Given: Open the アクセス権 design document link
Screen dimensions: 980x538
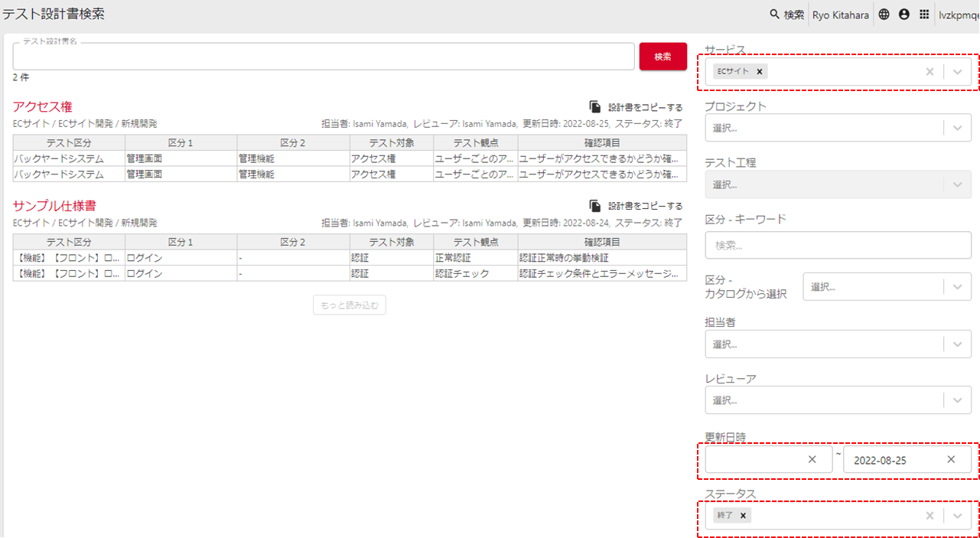Looking at the screenshot, I should (x=43, y=106).
